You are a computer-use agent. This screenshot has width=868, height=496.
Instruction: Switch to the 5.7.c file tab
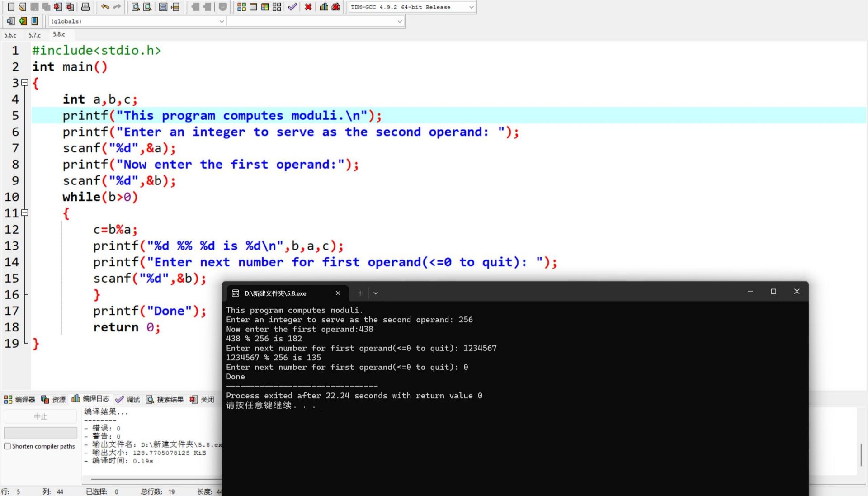[35, 35]
